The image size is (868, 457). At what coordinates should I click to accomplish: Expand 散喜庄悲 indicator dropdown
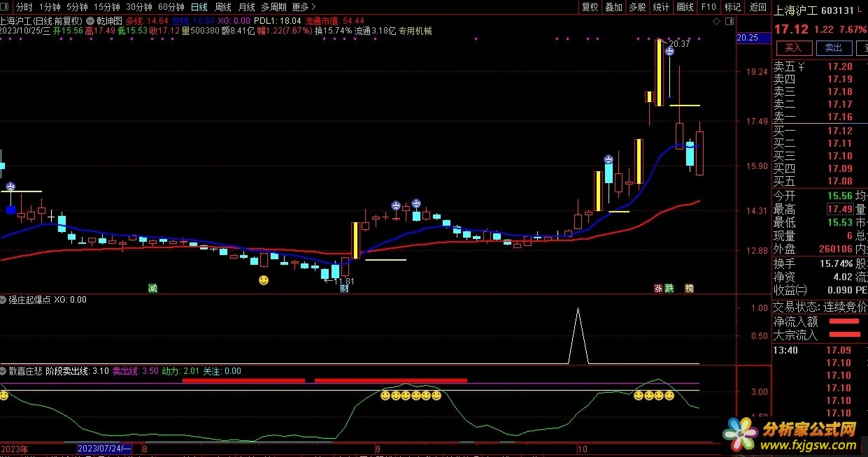[4, 371]
